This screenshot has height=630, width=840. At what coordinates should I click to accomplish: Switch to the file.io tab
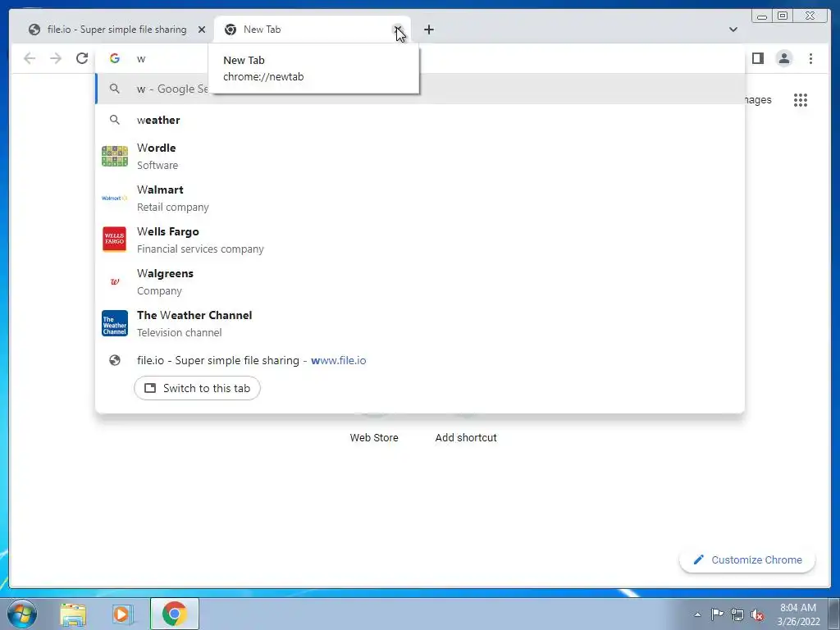pyautogui.click(x=116, y=30)
